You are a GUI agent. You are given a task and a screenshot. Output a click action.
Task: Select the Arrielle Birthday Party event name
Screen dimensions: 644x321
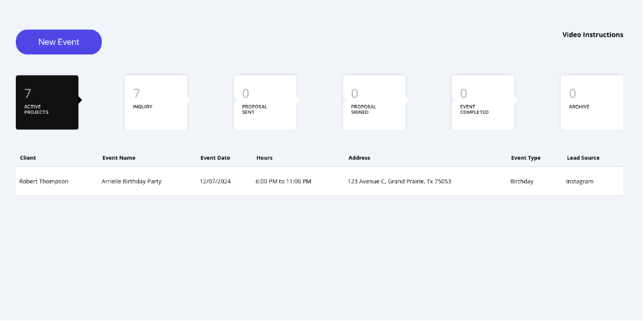[x=131, y=181]
